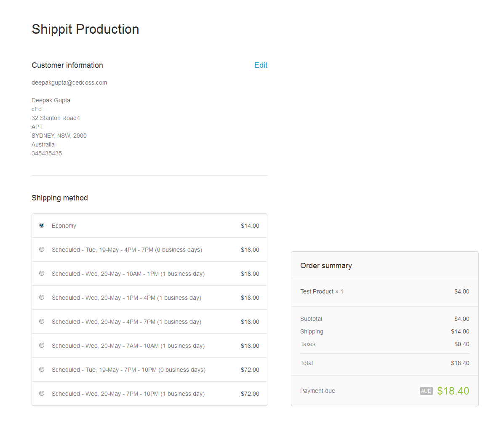Click the Shipping method section heading
The height and width of the screenshot is (424, 504).
[60, 198]
